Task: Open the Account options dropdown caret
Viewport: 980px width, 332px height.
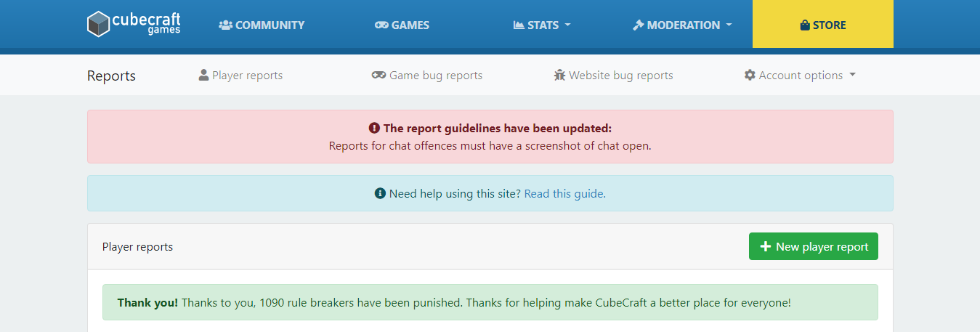Action: click(852, 75)
